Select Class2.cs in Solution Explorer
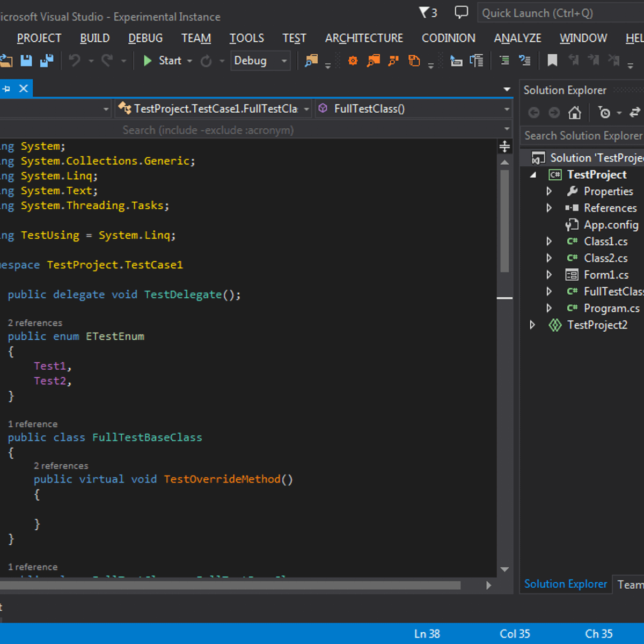This screenshot has width=644, height=644. (606, 258)
